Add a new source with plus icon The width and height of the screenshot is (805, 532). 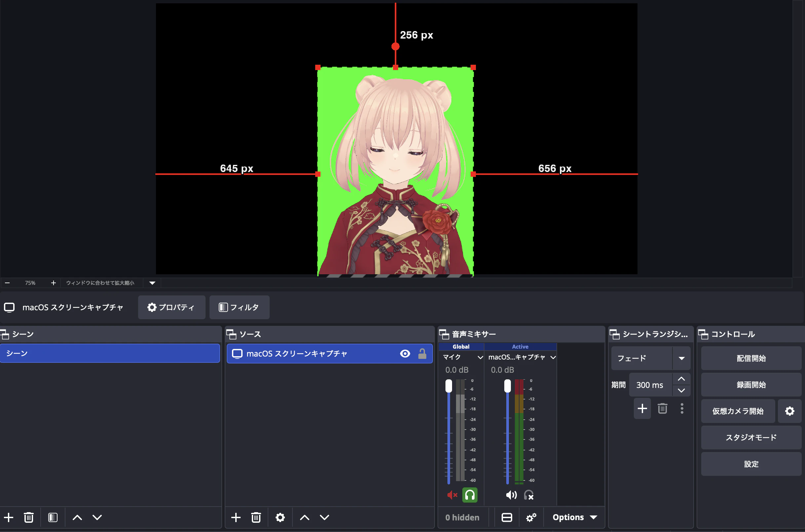pos(236,517)
